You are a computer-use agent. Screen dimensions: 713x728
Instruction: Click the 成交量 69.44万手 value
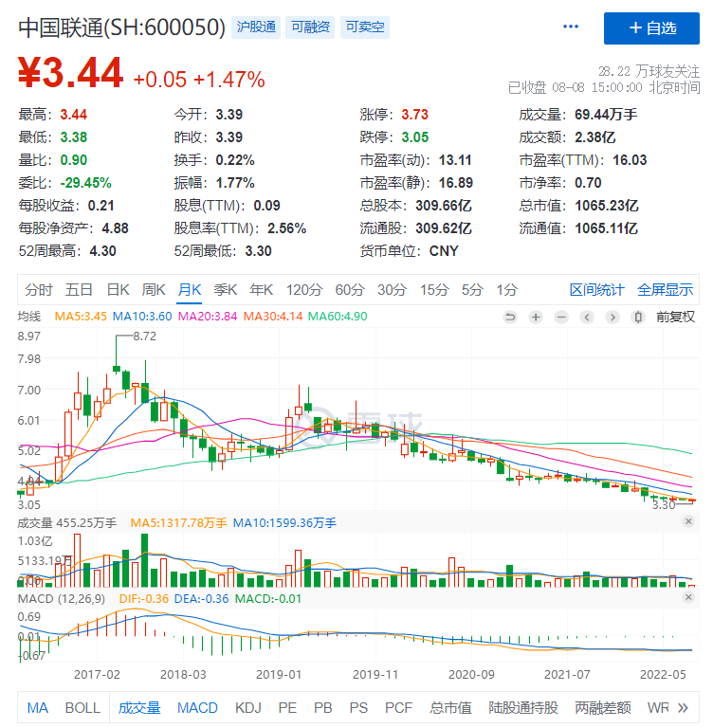606,114
